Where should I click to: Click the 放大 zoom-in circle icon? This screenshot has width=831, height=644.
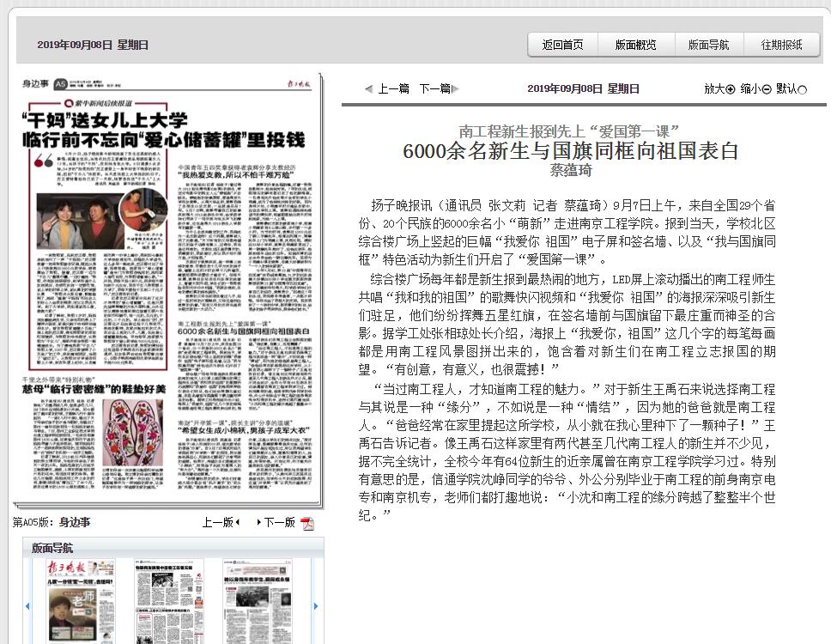tap(731, 88)
